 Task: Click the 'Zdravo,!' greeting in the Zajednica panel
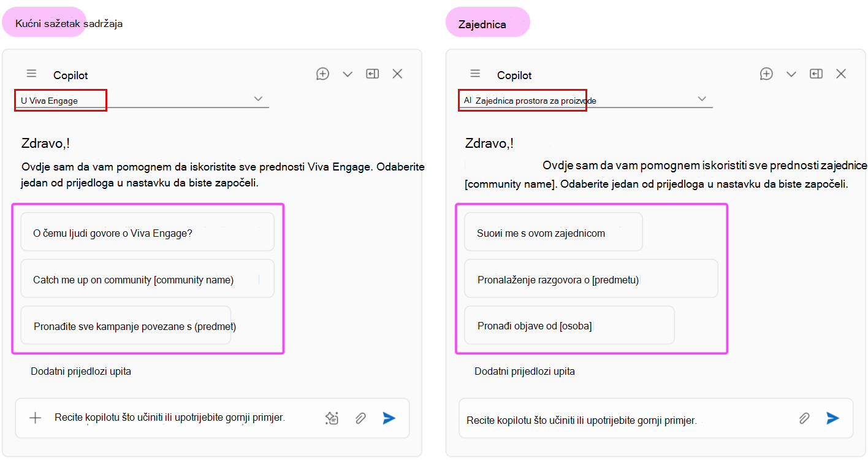point(489,144)
